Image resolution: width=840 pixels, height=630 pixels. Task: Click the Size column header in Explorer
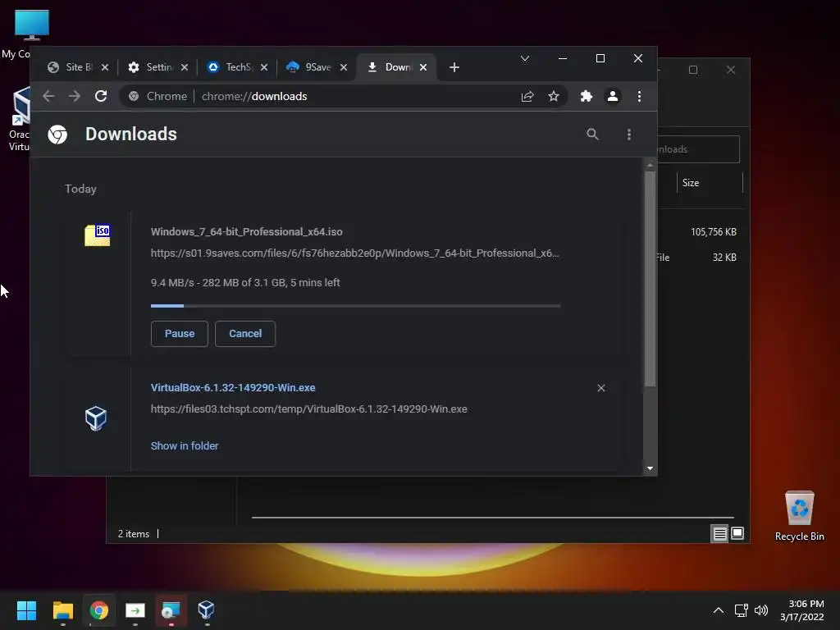click(x=710, y=183)
